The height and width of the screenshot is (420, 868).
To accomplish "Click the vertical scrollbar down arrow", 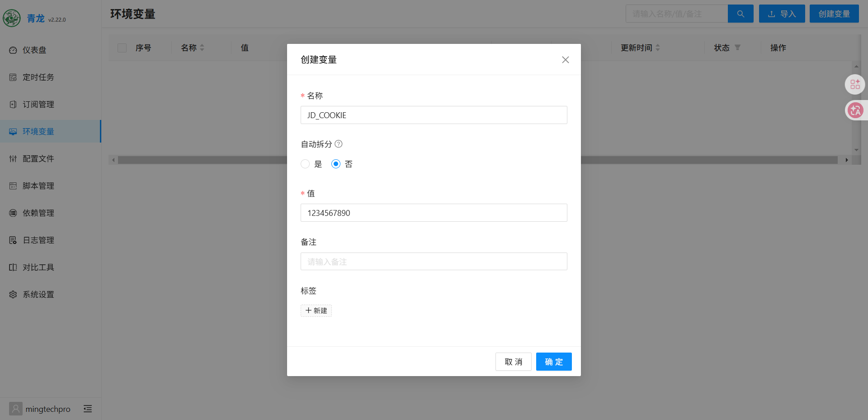I will [x=856, y=150].
